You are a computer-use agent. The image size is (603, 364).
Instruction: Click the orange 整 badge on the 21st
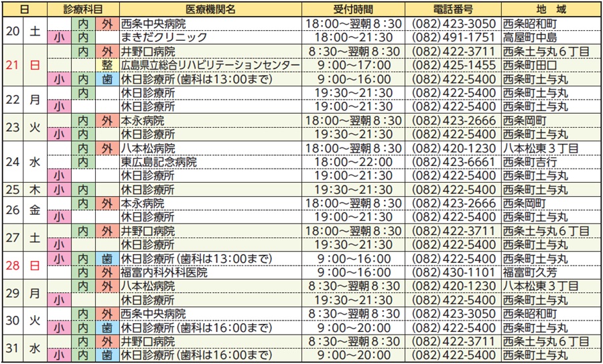click(107, 65)
